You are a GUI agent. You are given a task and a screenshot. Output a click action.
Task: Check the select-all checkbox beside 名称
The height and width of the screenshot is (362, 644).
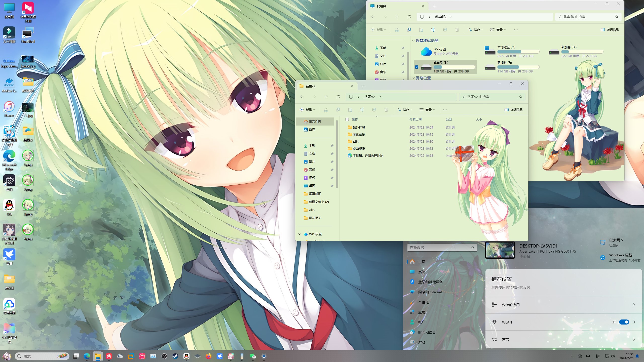click(347, 119)
